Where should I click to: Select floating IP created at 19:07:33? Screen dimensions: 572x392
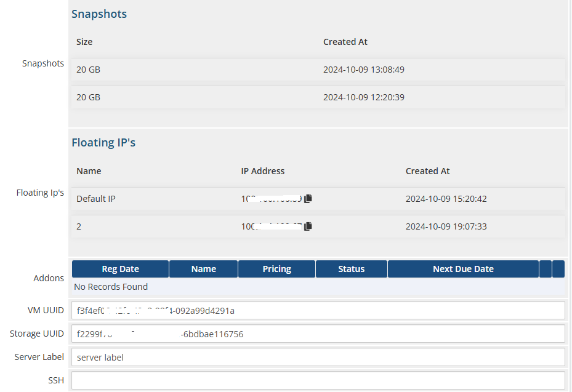446,226
